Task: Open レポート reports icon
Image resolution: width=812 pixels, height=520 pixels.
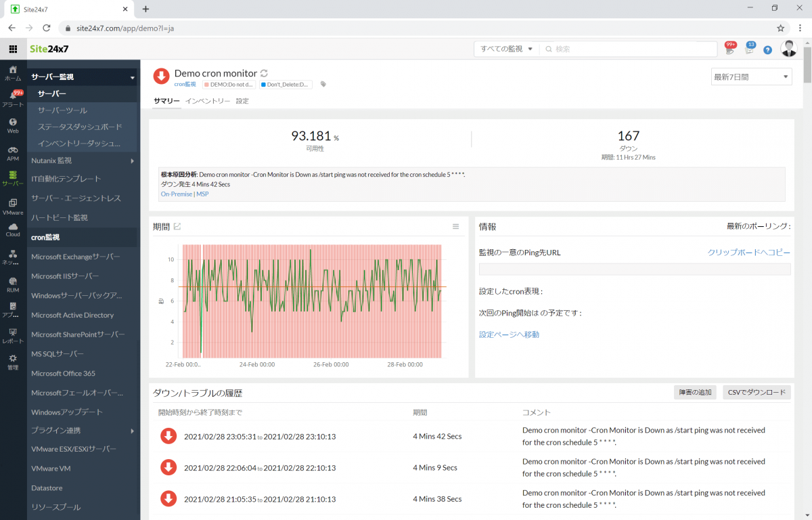Action: [x=13, y=336]
